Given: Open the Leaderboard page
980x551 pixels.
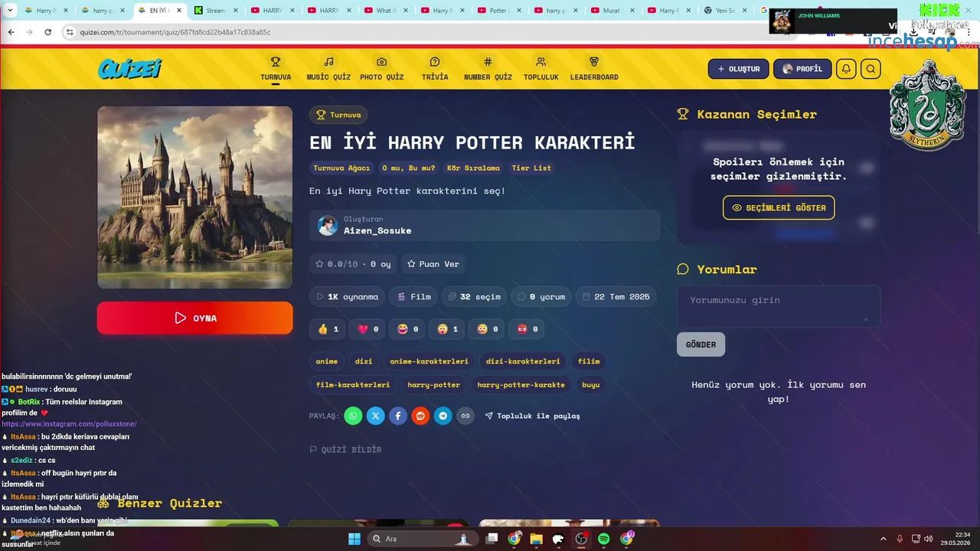Looking at the screenshot, I should click(594, 69).
